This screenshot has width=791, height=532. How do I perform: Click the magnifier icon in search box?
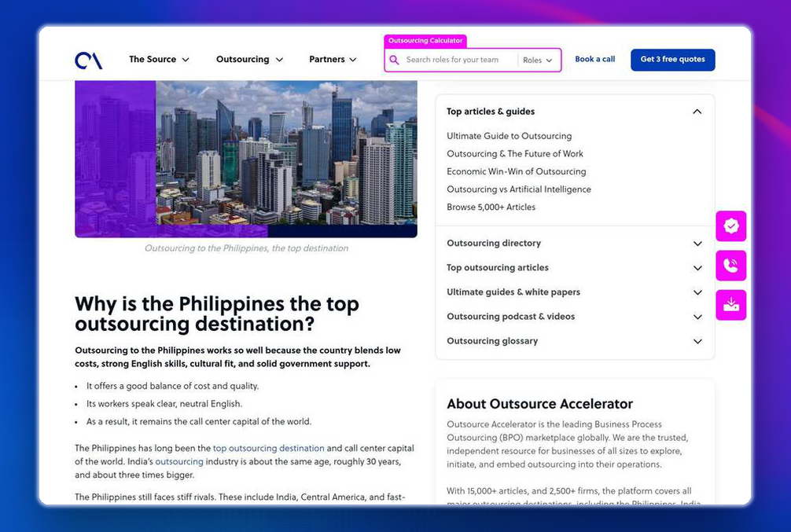point(395,60)
